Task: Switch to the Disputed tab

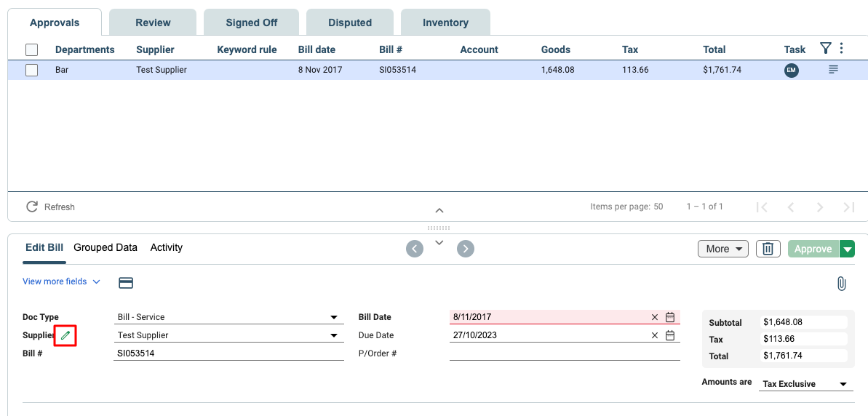Action: [350, 23]
